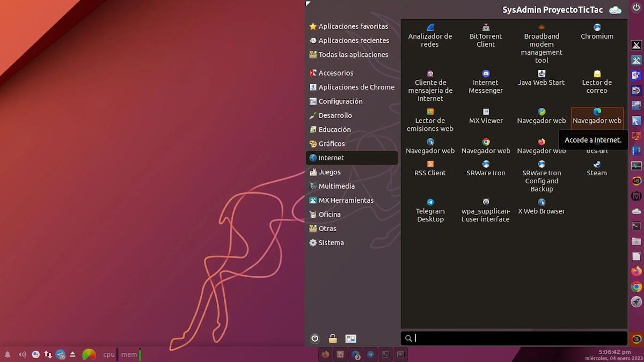This screenshot has width=644, height=362.
Task: Launch X Web Browser
Action: click(x=541, y=205)
